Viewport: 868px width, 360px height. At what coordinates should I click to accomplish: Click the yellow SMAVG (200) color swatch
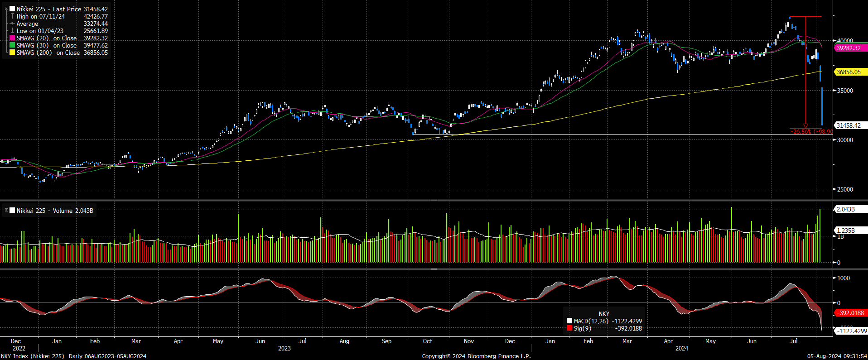[x=13, y=53]
